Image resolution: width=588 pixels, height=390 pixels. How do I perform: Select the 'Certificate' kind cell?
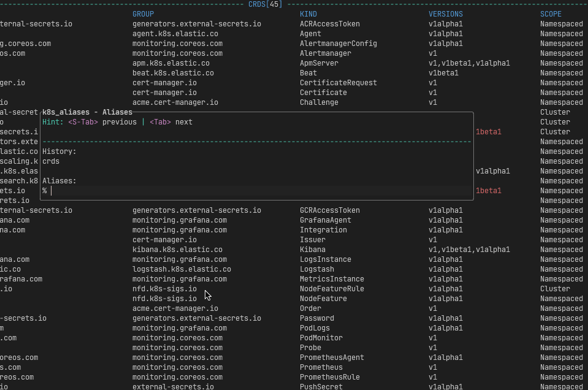click(x=323, y=93)
